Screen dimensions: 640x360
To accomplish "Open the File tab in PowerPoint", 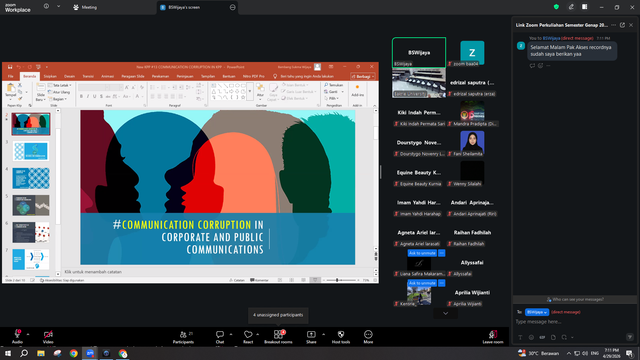I will point(11,76).
